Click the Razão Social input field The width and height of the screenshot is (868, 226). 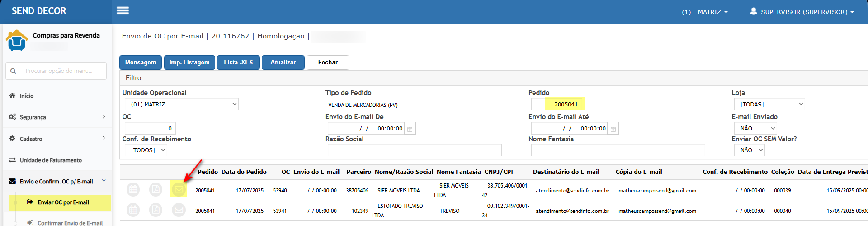click(x=415, y=150)
